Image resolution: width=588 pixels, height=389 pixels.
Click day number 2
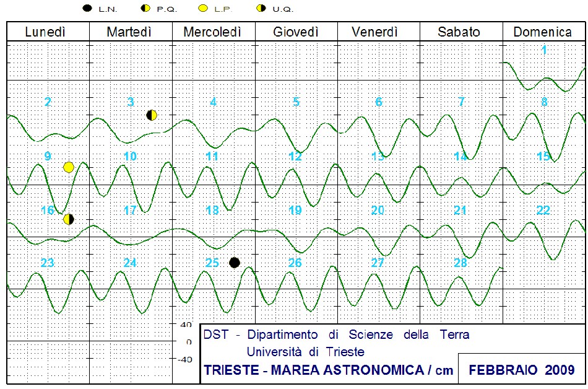click(x=48, y=102)
